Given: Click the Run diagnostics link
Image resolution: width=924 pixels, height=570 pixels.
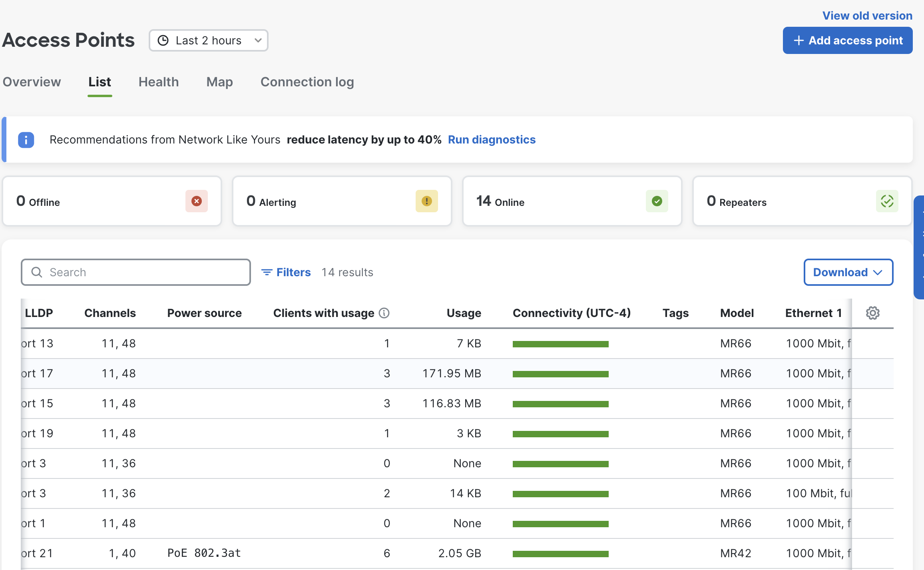Looking at the screenshot, I should [492, 140].
